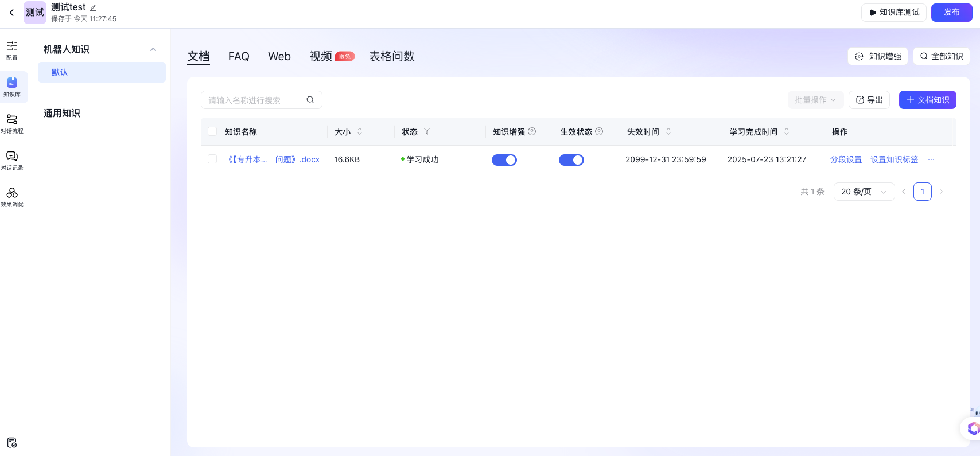Collapse the 机器人知识 section
This screenshot has width=980, height=456.
pos(153,49)
